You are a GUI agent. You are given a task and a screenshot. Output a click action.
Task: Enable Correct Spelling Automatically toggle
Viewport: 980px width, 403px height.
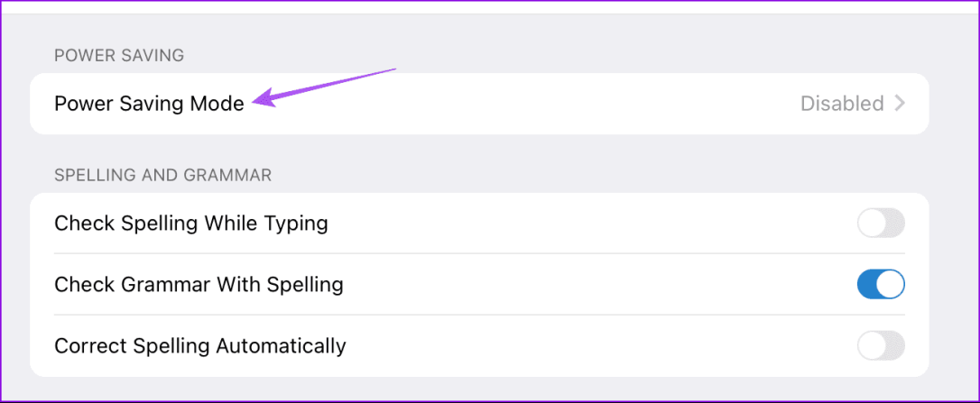click(880, 345)
